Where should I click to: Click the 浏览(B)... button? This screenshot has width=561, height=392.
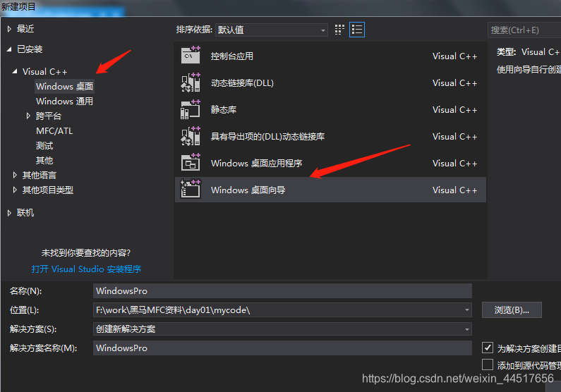(x=512, y=310)
